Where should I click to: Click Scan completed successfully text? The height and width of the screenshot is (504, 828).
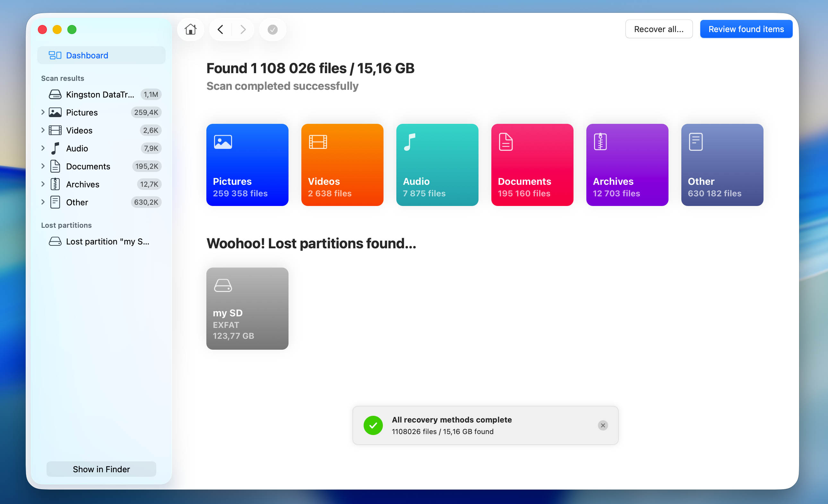(282, 86)
